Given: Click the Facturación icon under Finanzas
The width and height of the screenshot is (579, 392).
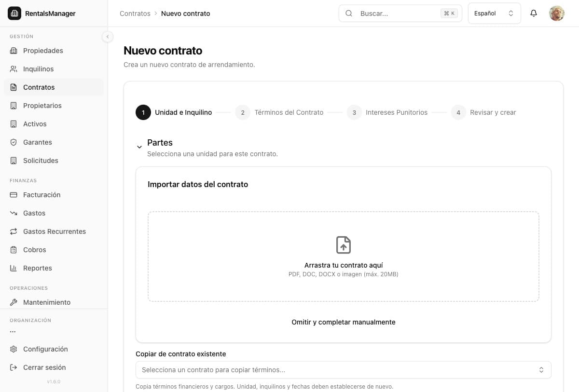Looking at the screenshot, I should click(13, 195).
